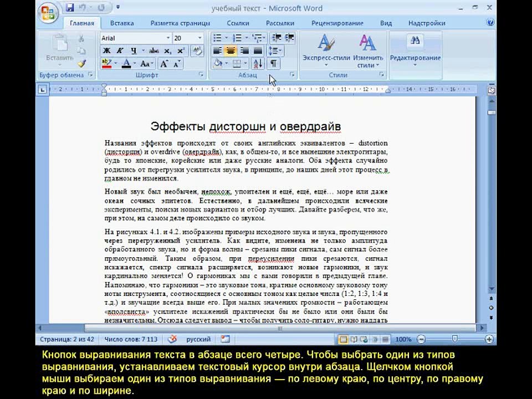Align text to the right

[x=244, y=51]
